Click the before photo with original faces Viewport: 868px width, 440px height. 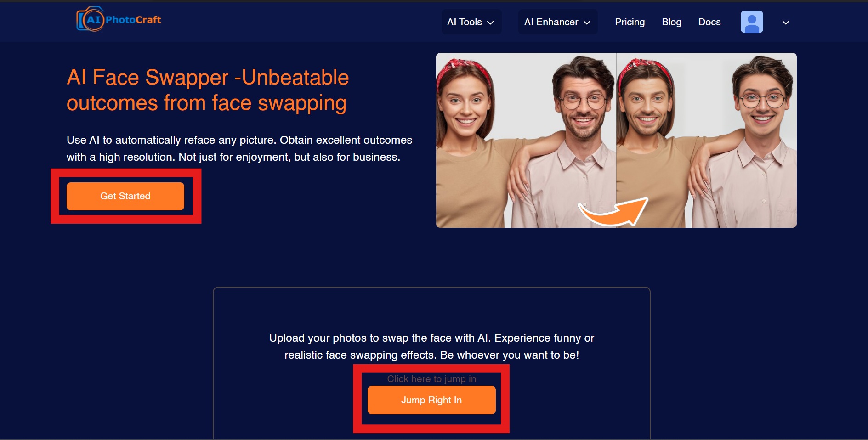coord(526,140)
